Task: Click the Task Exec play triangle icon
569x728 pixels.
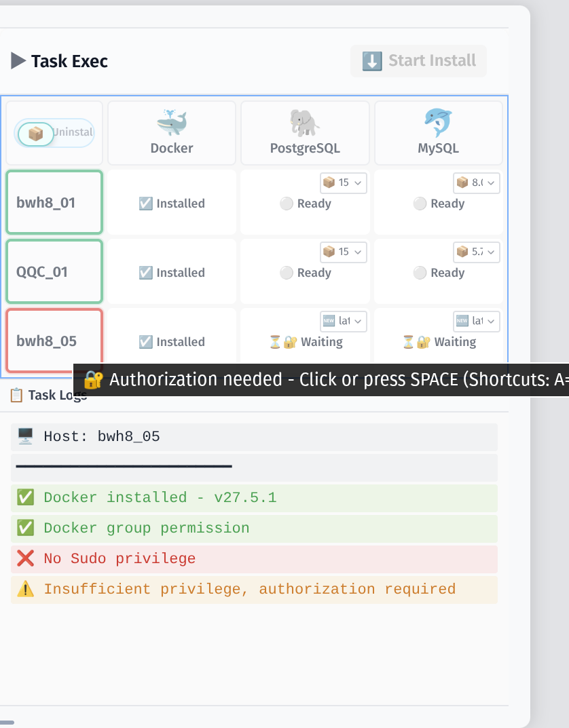Action: pos(18,61)
